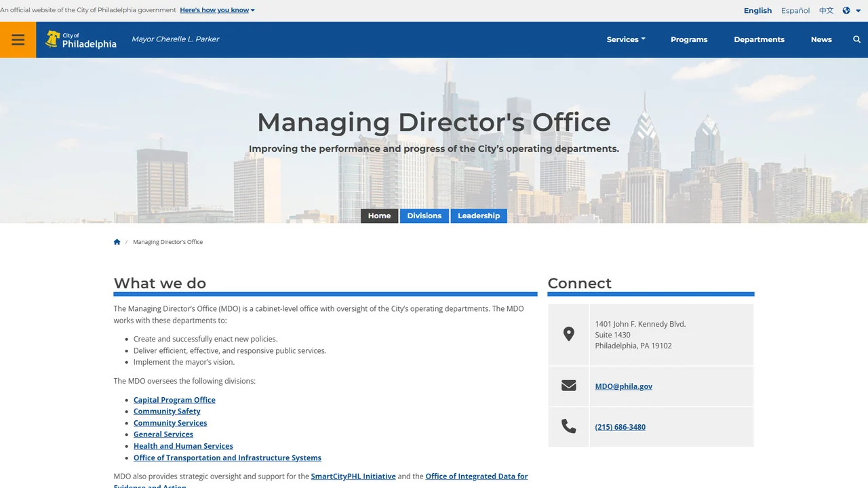This screenshot has height=488, width=868.
Task: Expand the Services dropdown menu
Action: pos(626,39)
